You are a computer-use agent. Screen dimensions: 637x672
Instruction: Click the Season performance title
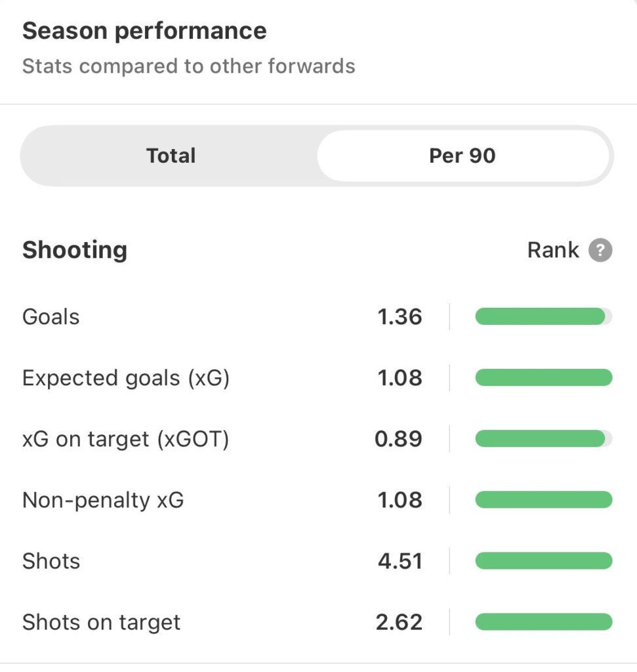[144, 31]
